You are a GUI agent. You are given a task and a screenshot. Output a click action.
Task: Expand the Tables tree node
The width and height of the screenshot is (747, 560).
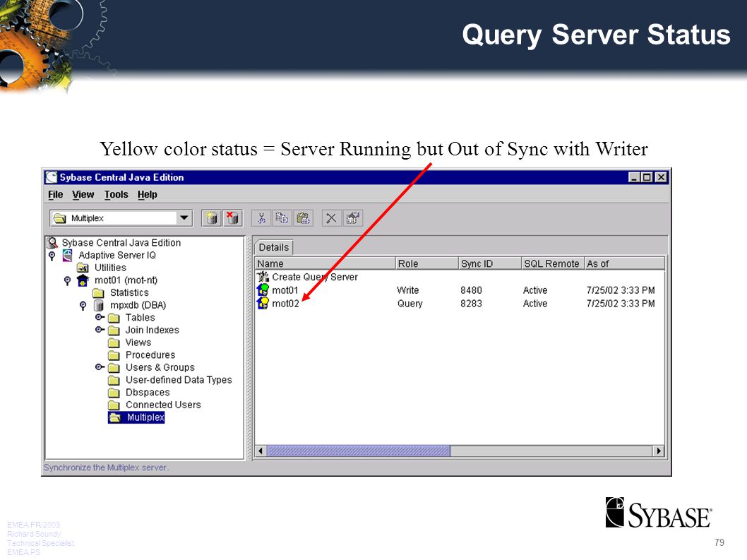pyautogui.click(x=100, y=317)
